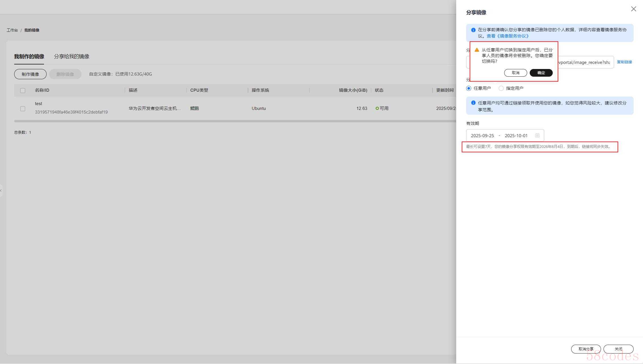The image size is (643, 364).
Task: Click the 取消分享 button
Action: pyautogui.click(x=586, y=349)
